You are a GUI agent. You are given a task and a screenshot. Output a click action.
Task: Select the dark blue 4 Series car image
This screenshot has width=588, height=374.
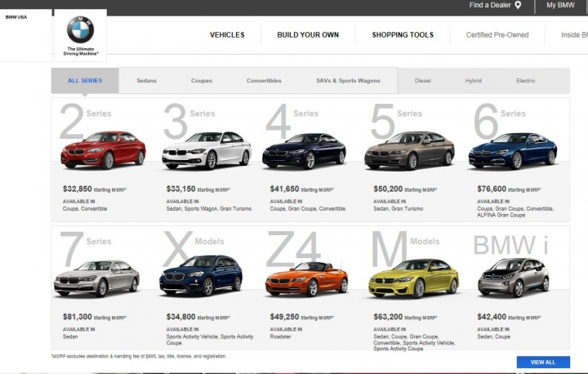[x=304, y=151]
